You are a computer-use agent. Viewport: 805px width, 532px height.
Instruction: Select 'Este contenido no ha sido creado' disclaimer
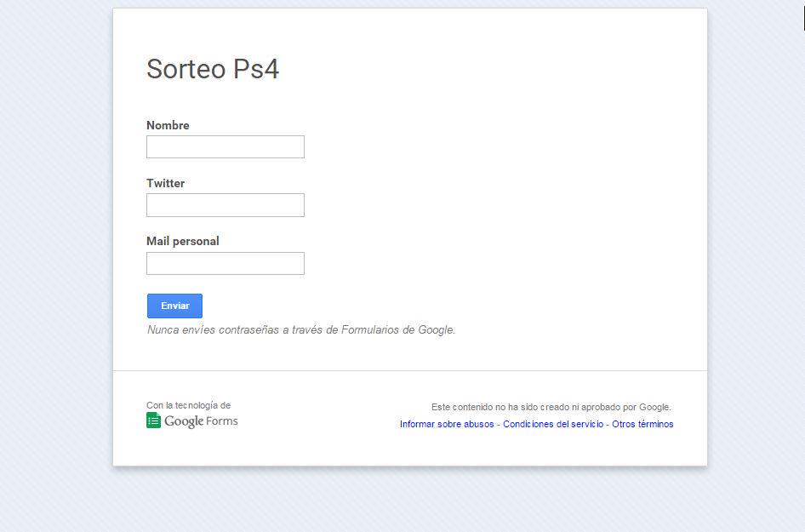(x=551, y=407)
